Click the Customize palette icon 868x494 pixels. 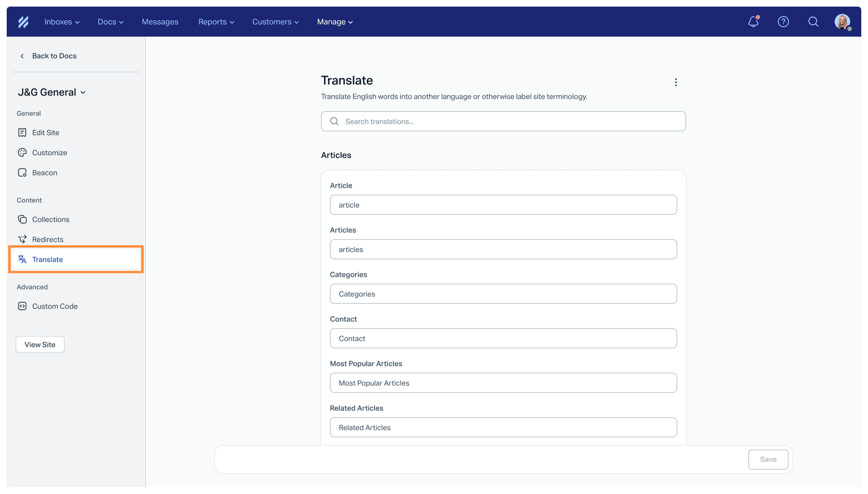point(22,152)
